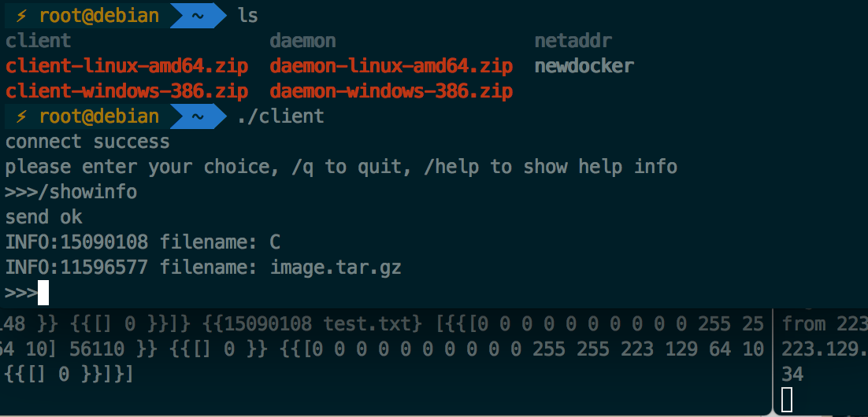Click the lightning bolt before ./client prompt

[21, 116]
